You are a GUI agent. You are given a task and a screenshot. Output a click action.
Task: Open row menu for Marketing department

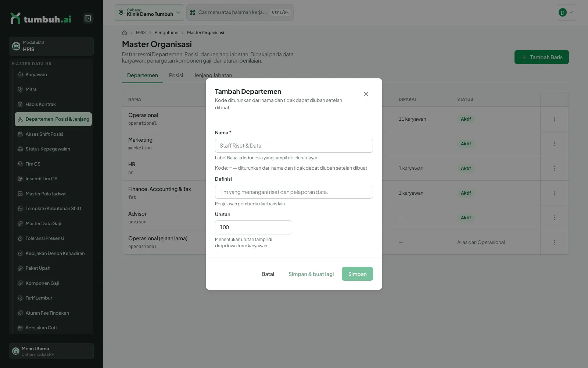[555, 144]
